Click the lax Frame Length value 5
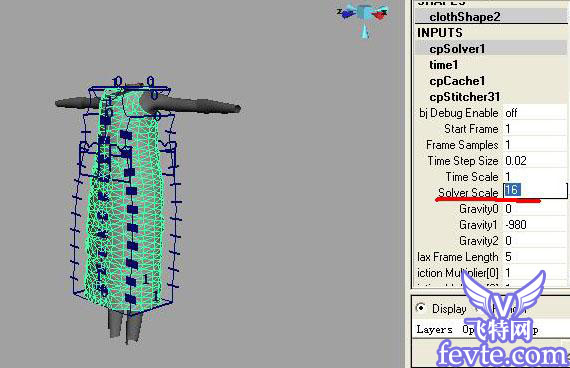 [x=534, y=257]
